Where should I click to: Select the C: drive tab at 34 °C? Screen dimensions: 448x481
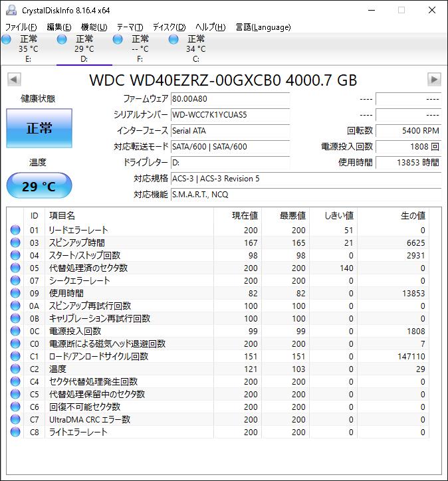pyautogui.click(x=196, y=48)
